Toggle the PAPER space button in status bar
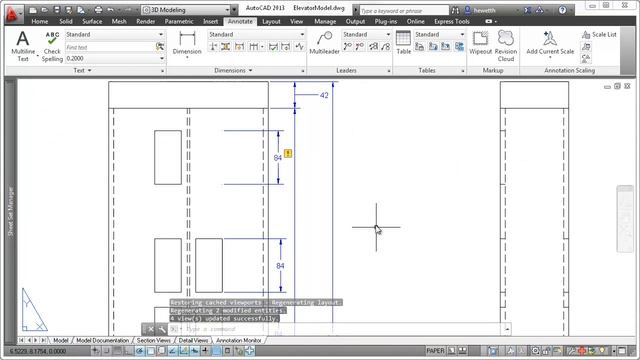The height and width of the screenshot is (360, 640). click(435, 351)
